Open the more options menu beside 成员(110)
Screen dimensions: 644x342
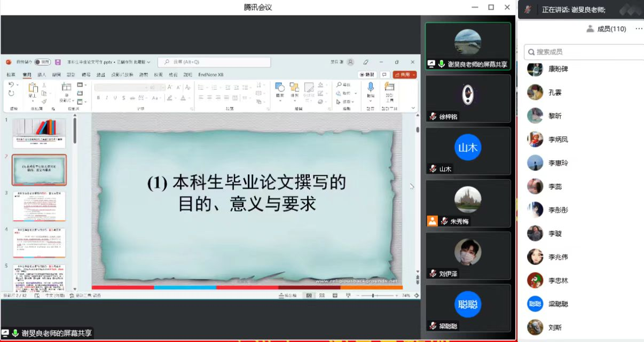[639, 29]
